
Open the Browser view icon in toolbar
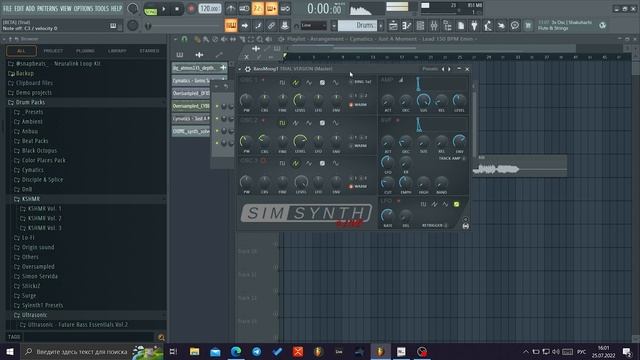(x=447, y=26)
